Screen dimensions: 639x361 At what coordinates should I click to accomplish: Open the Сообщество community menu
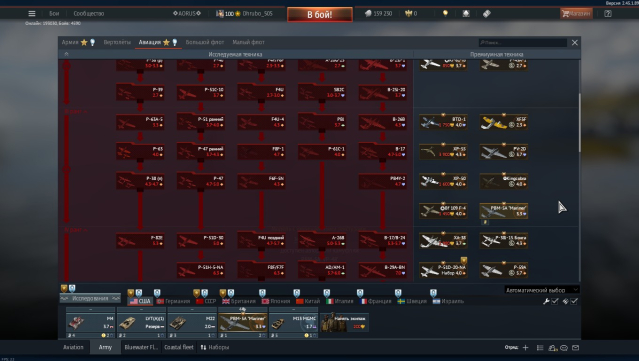[x=88, y=13]
